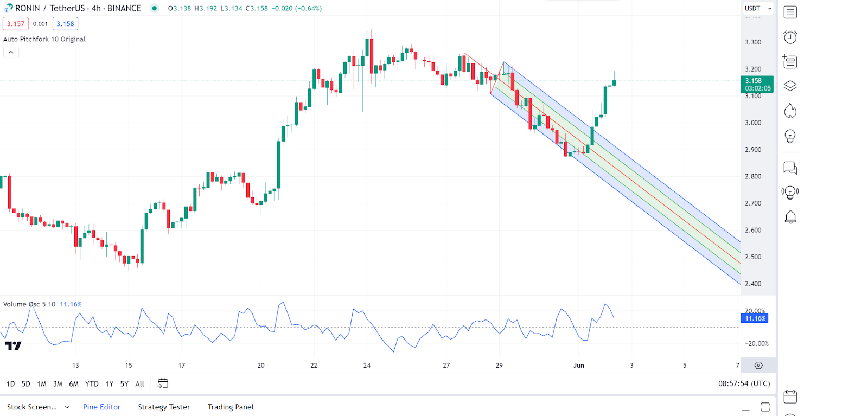Select the 3M time range
Screen dimensions: 868x416
click(58, 383)
